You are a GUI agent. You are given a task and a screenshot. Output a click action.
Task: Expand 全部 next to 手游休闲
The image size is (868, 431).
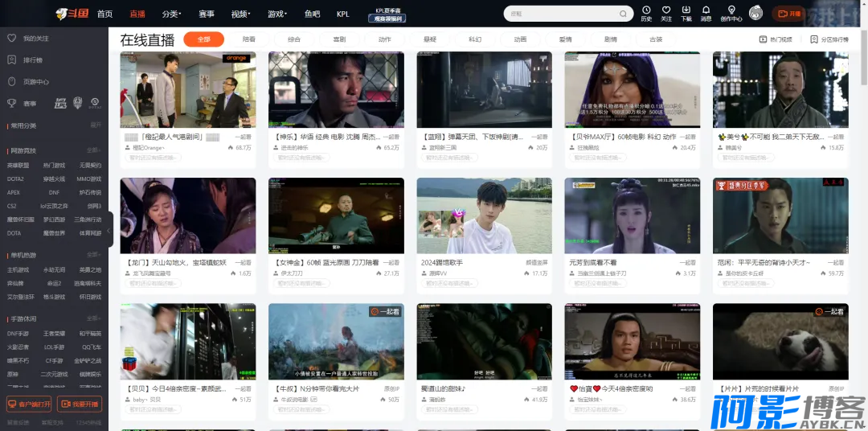click(x=93, y=318)
